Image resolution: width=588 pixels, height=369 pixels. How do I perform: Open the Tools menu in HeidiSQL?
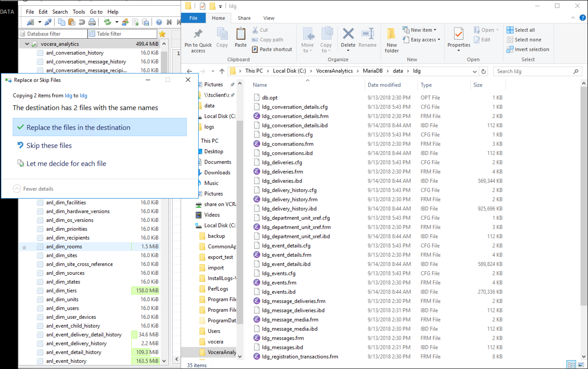79,11
